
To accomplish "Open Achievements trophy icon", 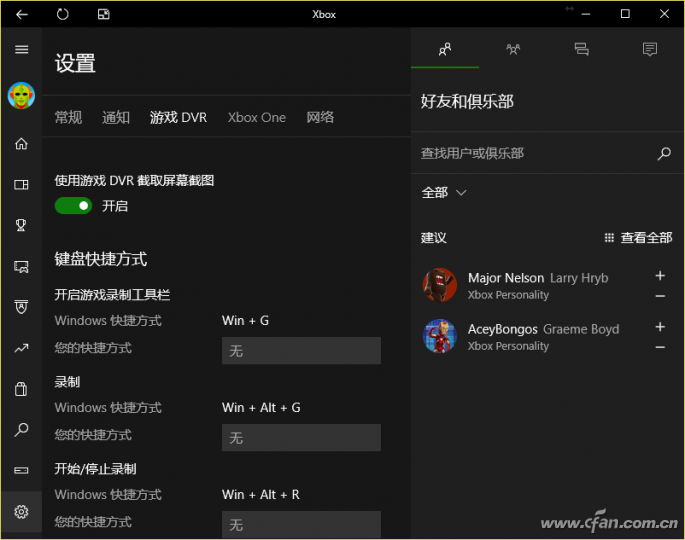I will point(21,225).
